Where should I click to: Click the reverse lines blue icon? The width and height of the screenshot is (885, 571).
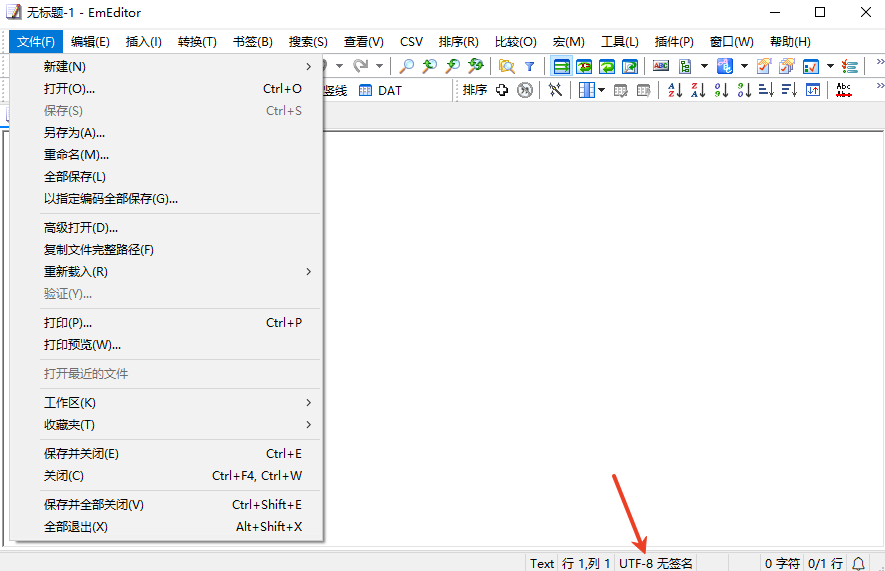pyautogui.click(x=813, y=90)
